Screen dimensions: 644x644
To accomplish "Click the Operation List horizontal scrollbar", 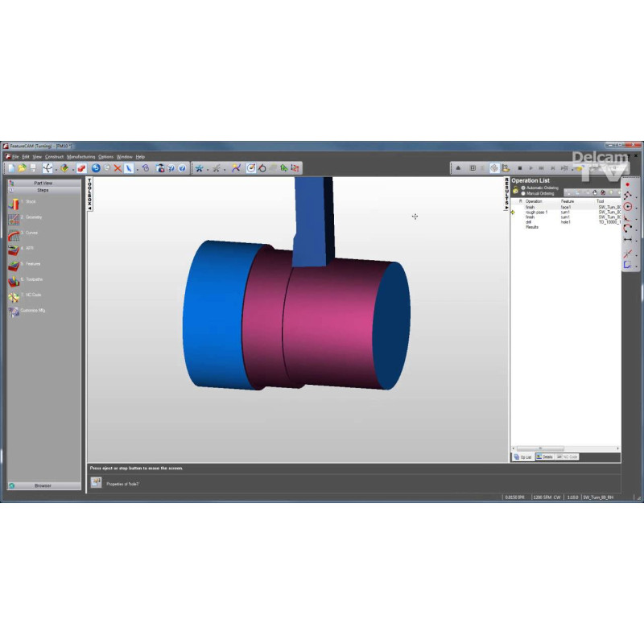I will click(x=563, y=448).
